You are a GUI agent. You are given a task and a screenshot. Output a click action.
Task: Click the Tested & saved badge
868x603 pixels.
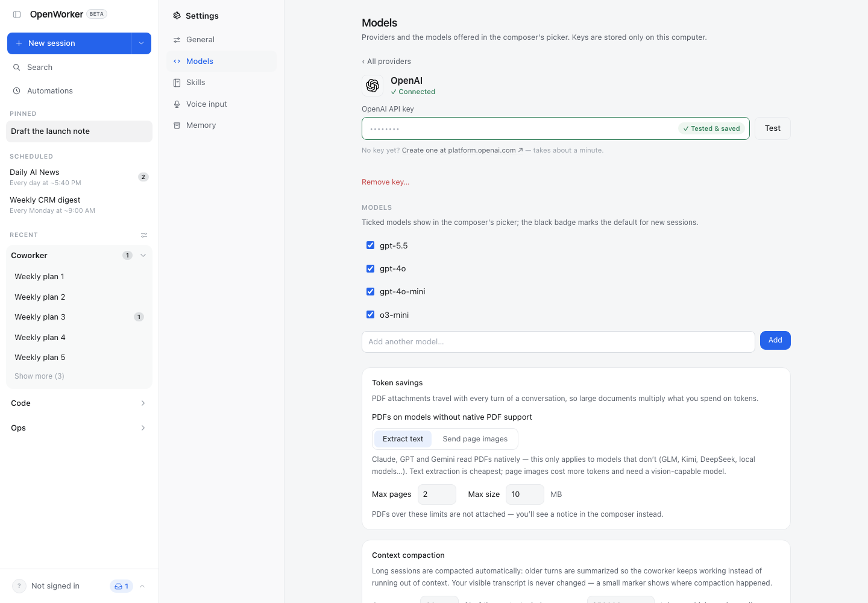pos(712,128)
